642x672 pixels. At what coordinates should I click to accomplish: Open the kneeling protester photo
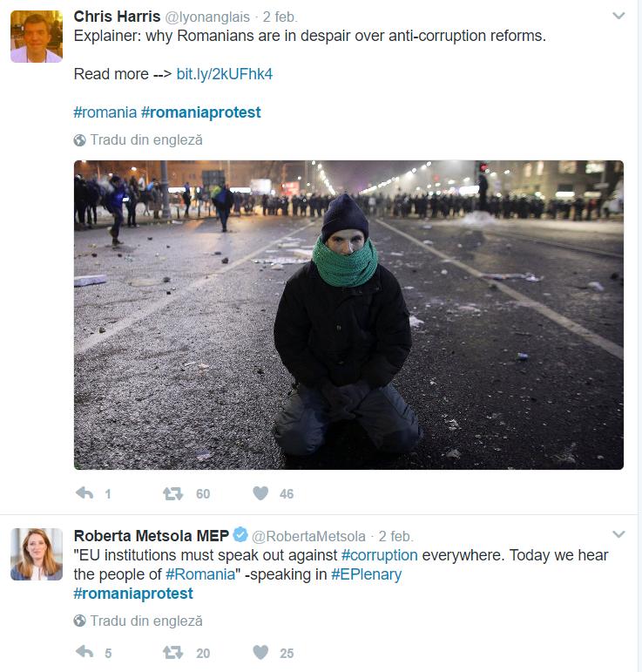pyautogui.click(x=348, y=315)
